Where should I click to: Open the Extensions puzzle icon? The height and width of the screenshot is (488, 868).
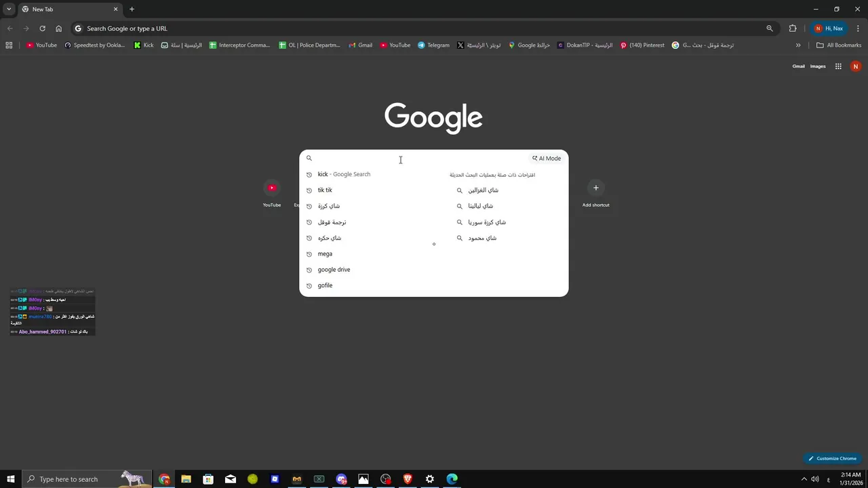793,28
